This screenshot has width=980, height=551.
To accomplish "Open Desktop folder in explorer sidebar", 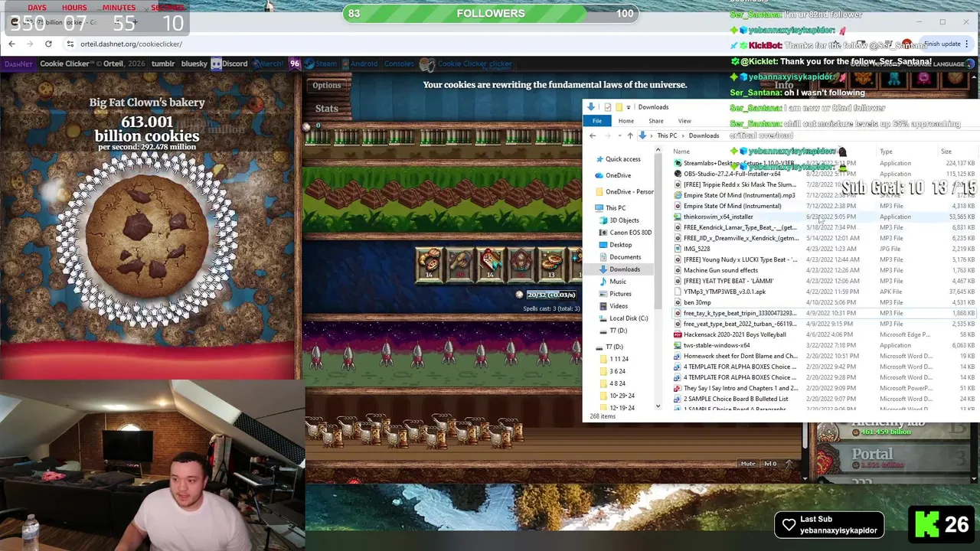I will tap(620, 245).
